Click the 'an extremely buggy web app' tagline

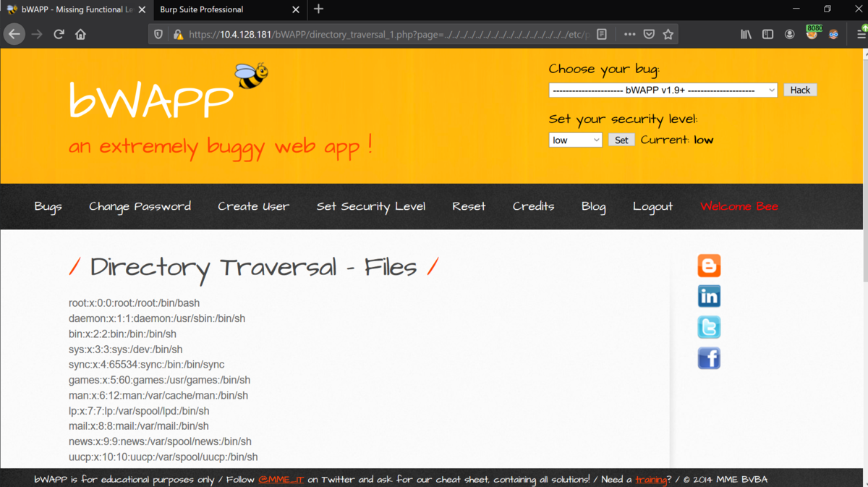221,147
